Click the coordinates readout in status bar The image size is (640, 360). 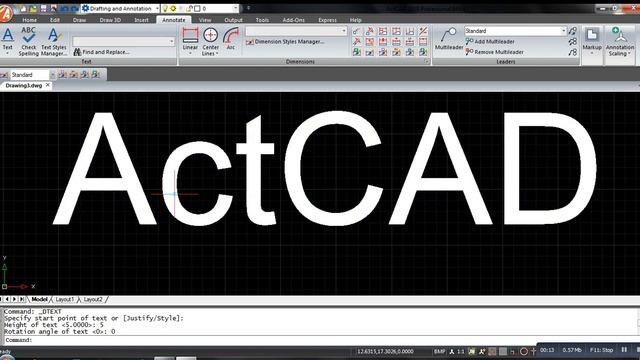tap(385, 351)
